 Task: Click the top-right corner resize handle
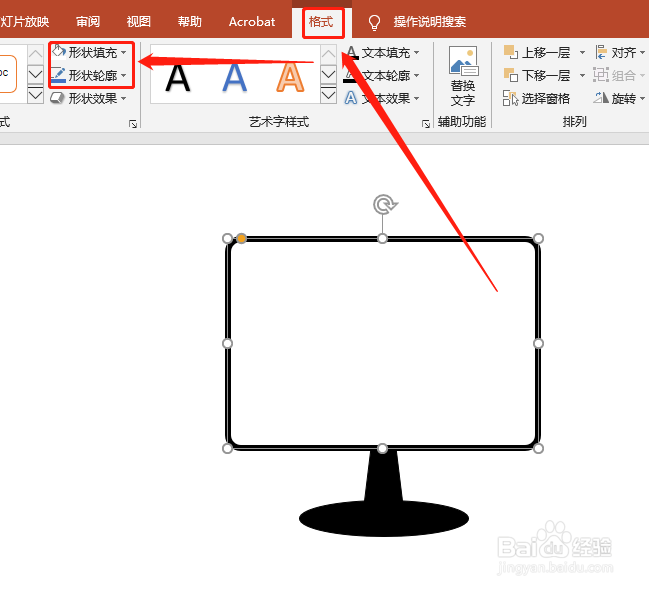click(538, 238)
